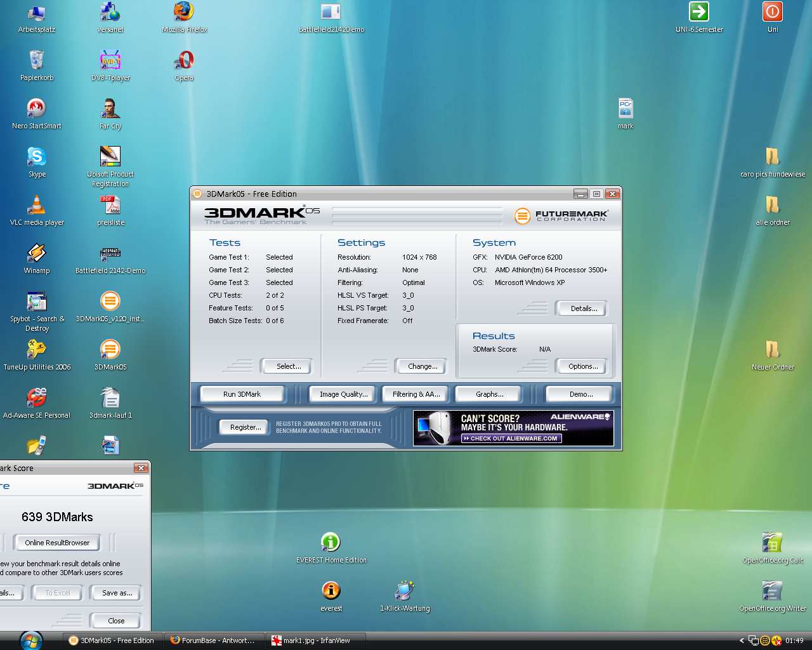812x650 pixels.
Task: Close the 3DMark Score window via X
Action: 141,468
